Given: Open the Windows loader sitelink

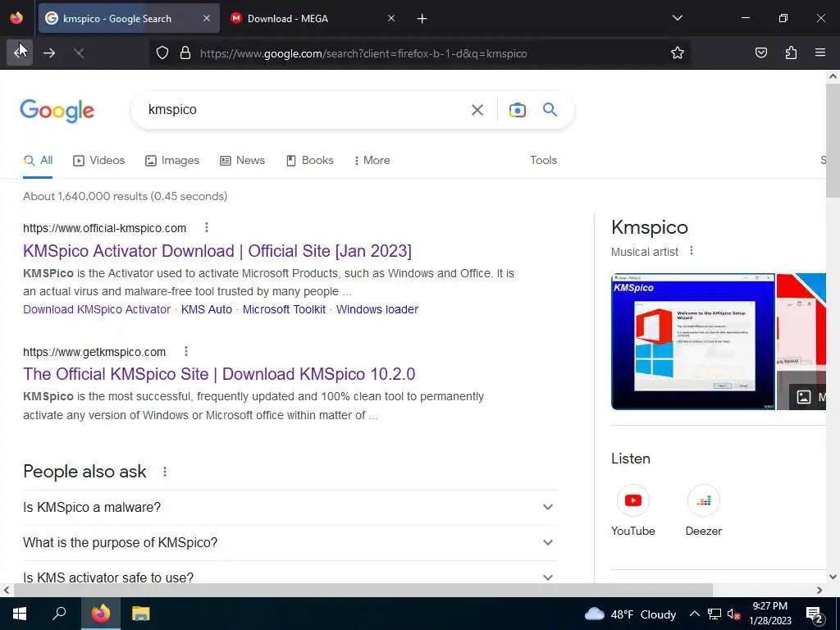Looking at the screenshot, I should click(377, 309).
